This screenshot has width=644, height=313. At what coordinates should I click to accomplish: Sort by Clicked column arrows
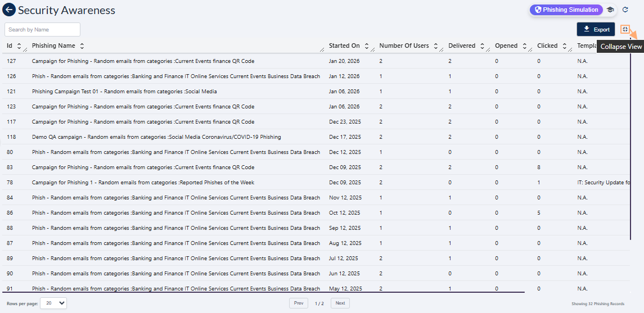(564, 46)
